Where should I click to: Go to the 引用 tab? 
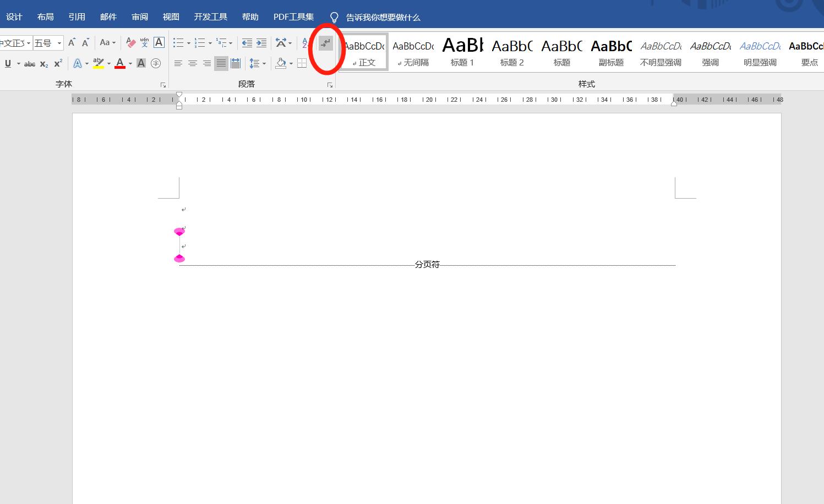pyautogui.click(x=77, y=17)
